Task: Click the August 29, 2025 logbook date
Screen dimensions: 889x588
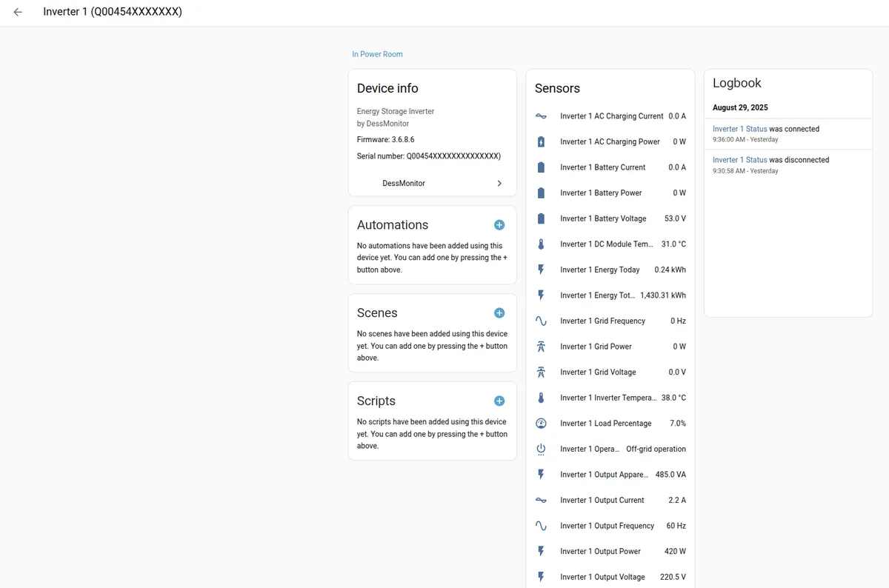Action: coord(740,107)
